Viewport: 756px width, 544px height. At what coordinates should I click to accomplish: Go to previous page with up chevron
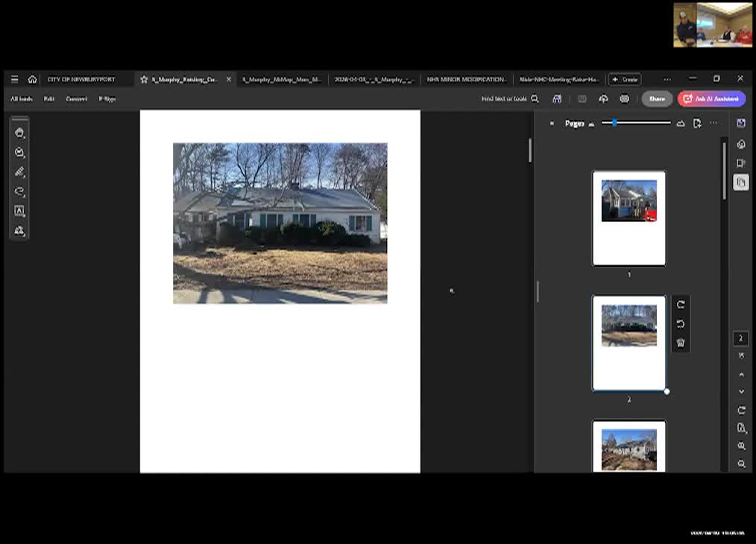coord(741,375)
